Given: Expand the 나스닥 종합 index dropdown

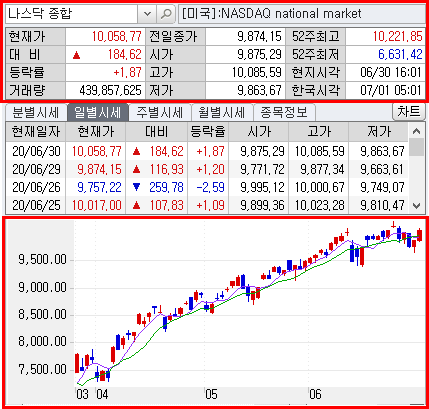Looking at the screenshot, I should point(147,14).
